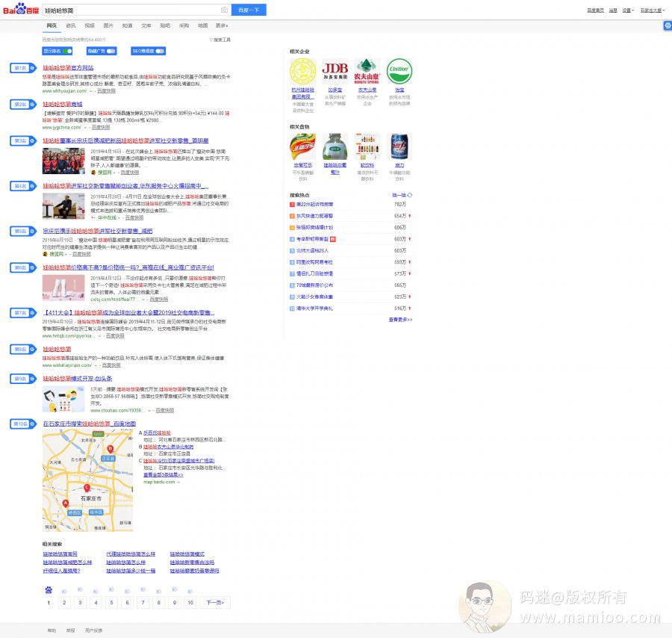672x638 pixels.
Task: Click the green Cestbon 怡宝 logo
Action: coord(399,72)
